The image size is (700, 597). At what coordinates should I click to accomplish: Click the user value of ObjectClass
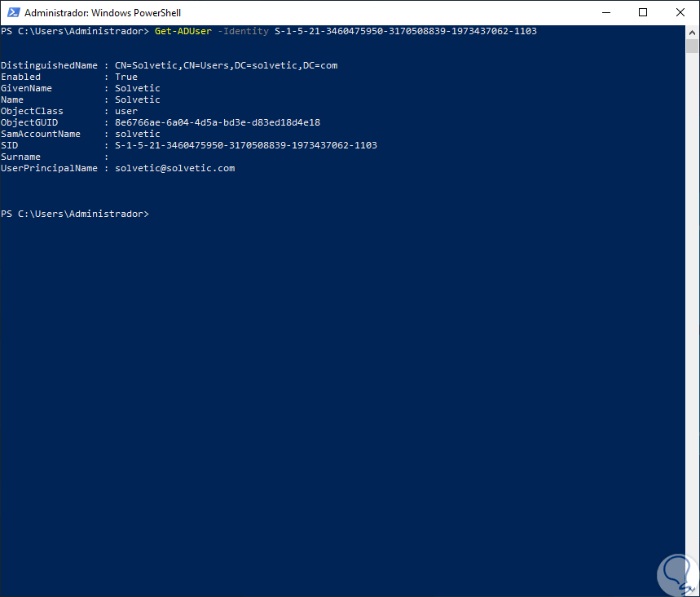coord(126,111)
